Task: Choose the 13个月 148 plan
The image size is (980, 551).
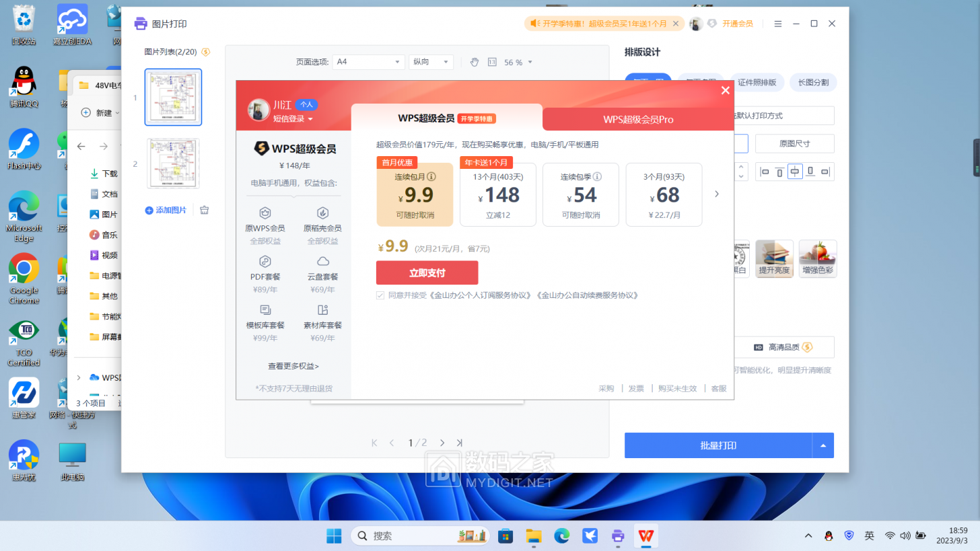Action: coord(498,194)
